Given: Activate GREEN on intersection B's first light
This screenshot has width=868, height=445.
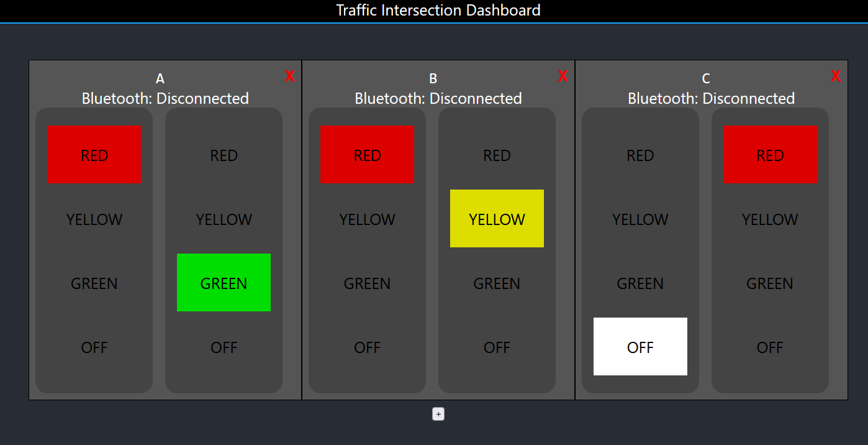Looking at the screenshot, I should click(x=367, y=283).
